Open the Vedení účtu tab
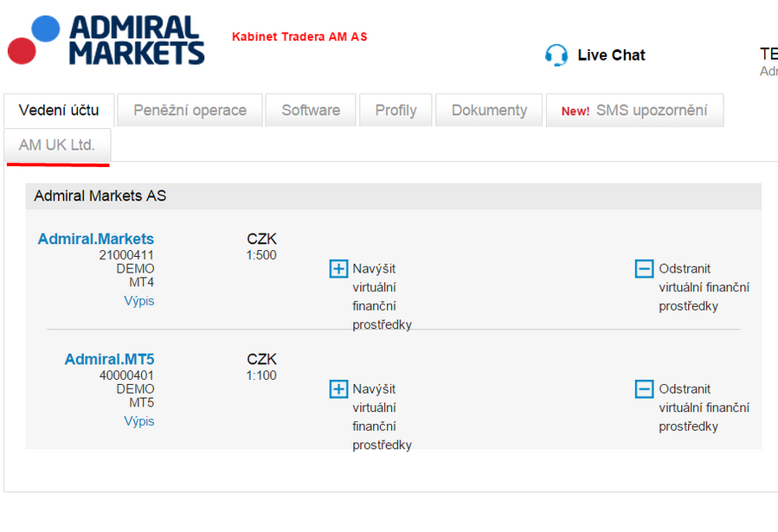This screenshot has width=778, height=532. pos(59,110)
